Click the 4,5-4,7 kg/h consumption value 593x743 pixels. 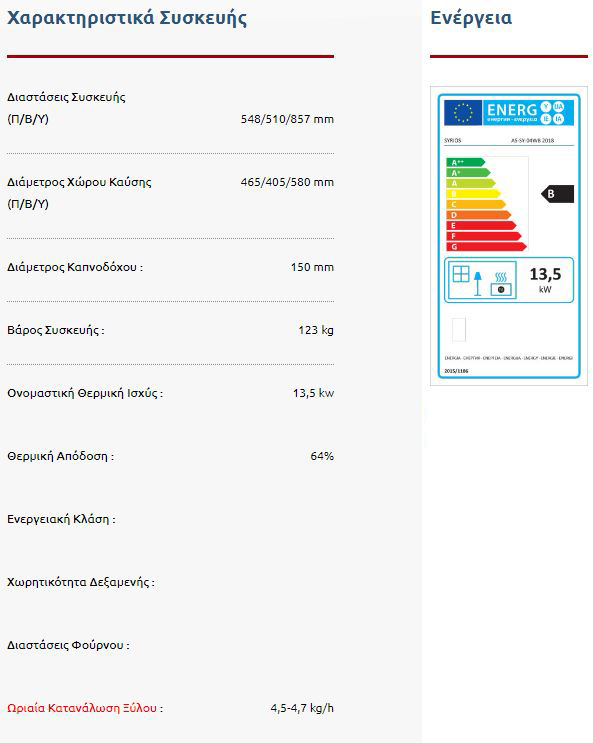[x=302, y=708]
